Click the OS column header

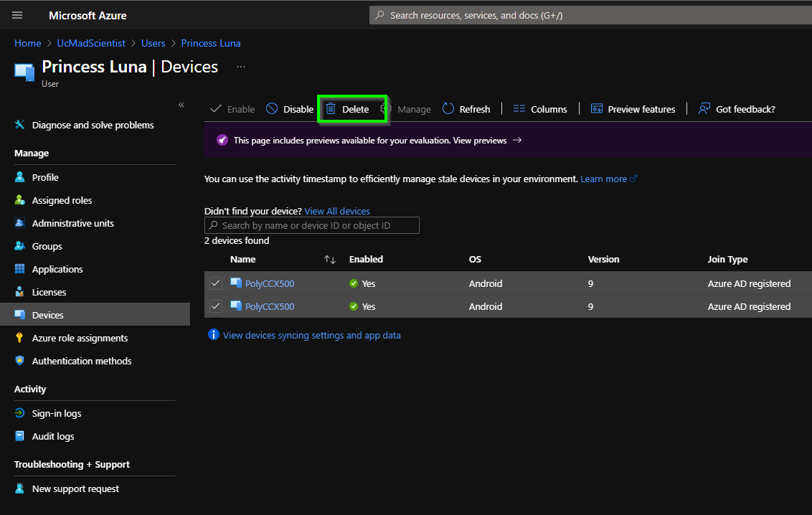click(475, 259)
